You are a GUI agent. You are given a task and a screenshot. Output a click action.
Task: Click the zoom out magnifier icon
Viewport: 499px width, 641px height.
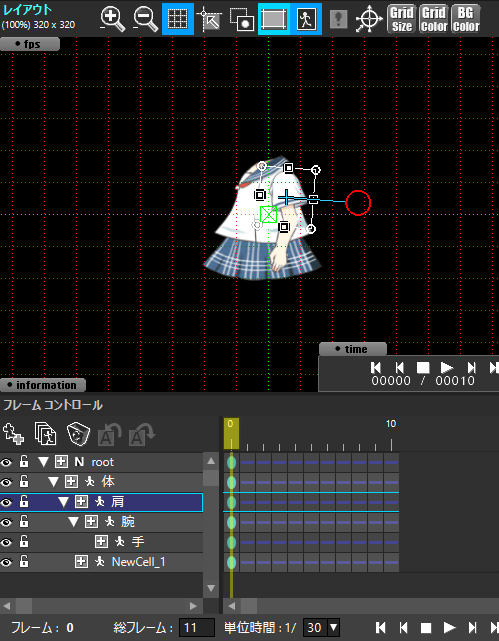[145, 19]
